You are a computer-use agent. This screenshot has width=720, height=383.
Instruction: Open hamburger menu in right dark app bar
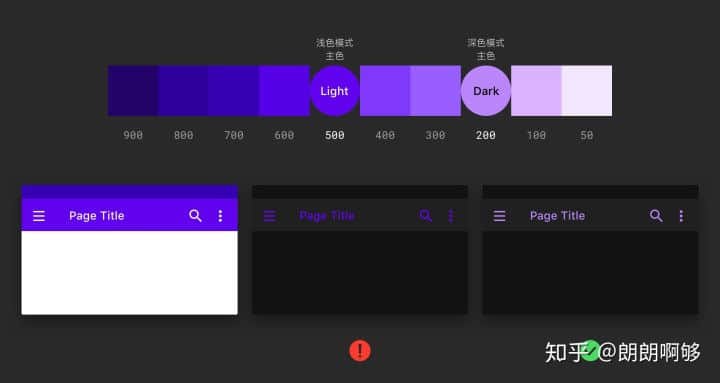pyautogui.click(x=500, y=216)
